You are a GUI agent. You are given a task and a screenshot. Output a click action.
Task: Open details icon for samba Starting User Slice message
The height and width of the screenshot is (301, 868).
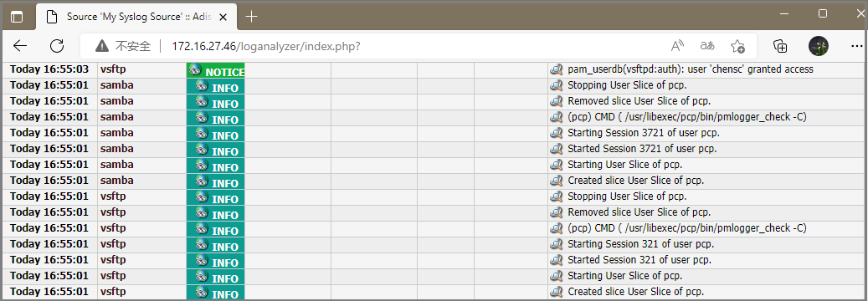(x=556, y=165)
